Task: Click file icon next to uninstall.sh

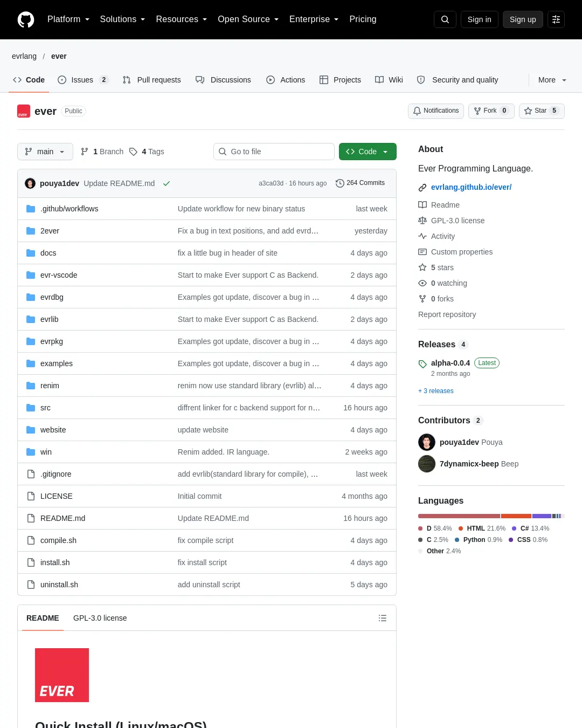Action: point(31,585)
